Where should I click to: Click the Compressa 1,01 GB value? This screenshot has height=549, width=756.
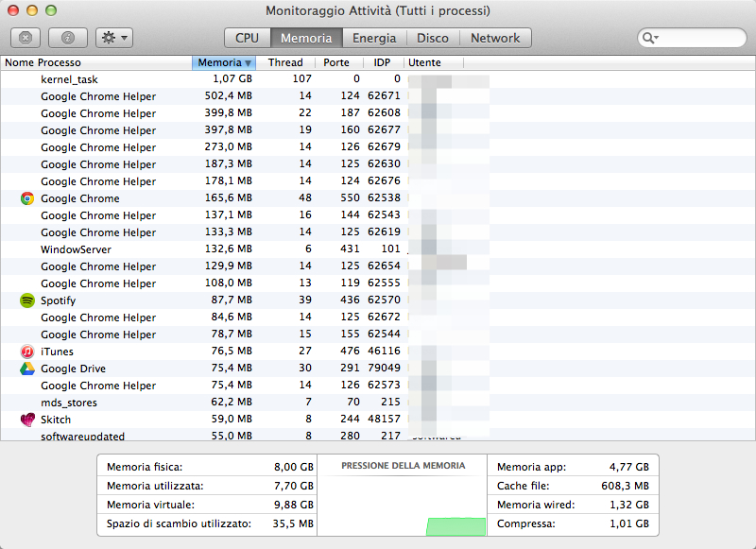[x=629, y=523]
